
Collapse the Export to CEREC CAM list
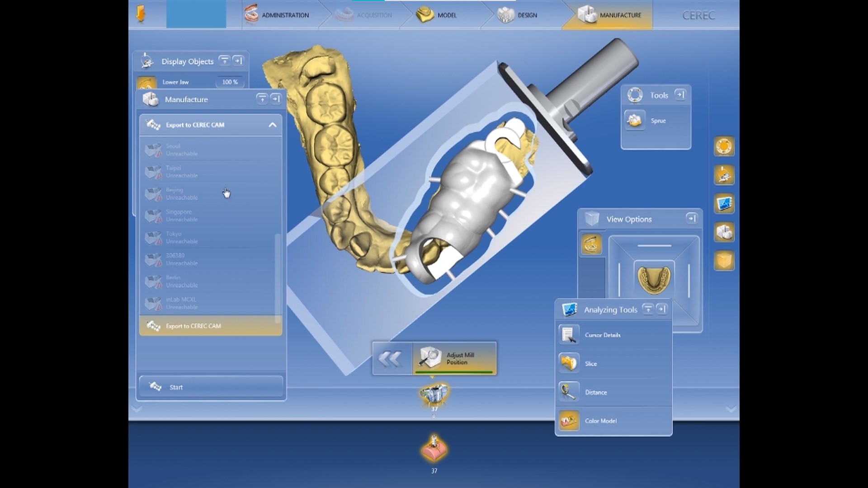[x=272, y=125]
